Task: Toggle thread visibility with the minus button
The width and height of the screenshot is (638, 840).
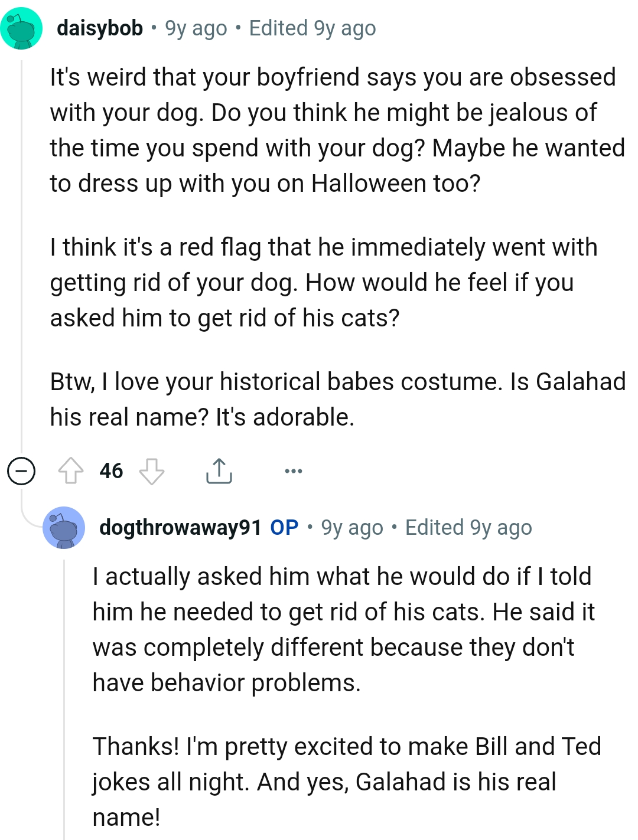Action: pyautogui.click(x=21, y=470)
